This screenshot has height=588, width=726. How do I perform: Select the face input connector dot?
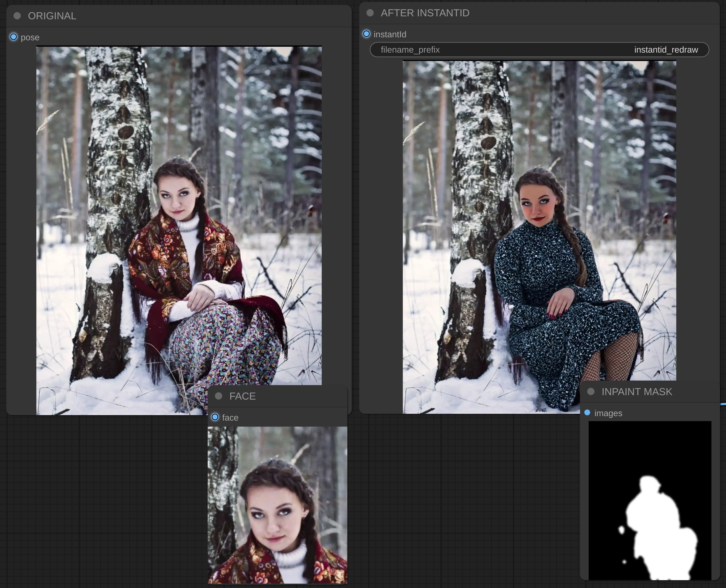pyautogui.click(x=215, y=417)
